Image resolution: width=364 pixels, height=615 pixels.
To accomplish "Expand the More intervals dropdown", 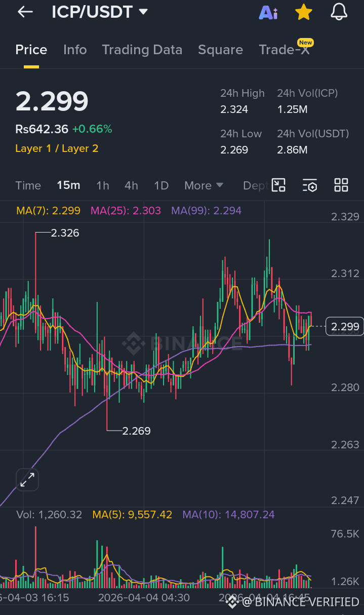I will (x=204, y=185).
